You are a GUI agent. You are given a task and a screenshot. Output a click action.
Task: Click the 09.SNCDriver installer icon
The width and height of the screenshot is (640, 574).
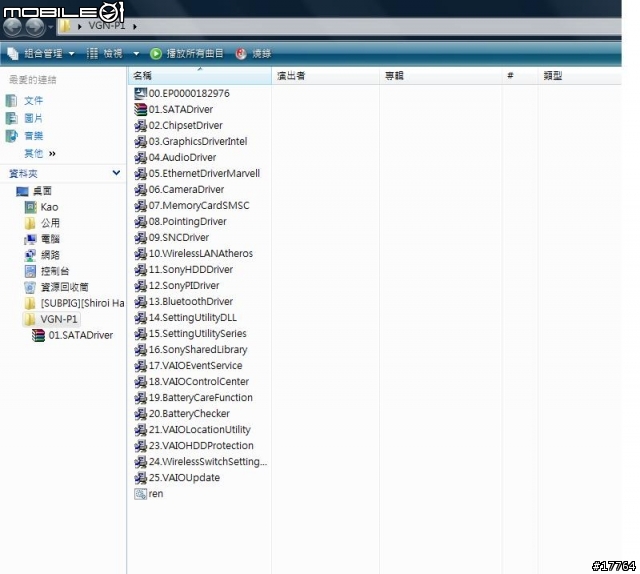point(140,238)
